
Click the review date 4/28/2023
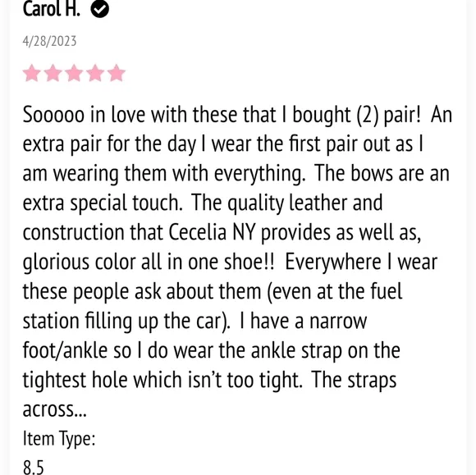[x=49, y=41]
